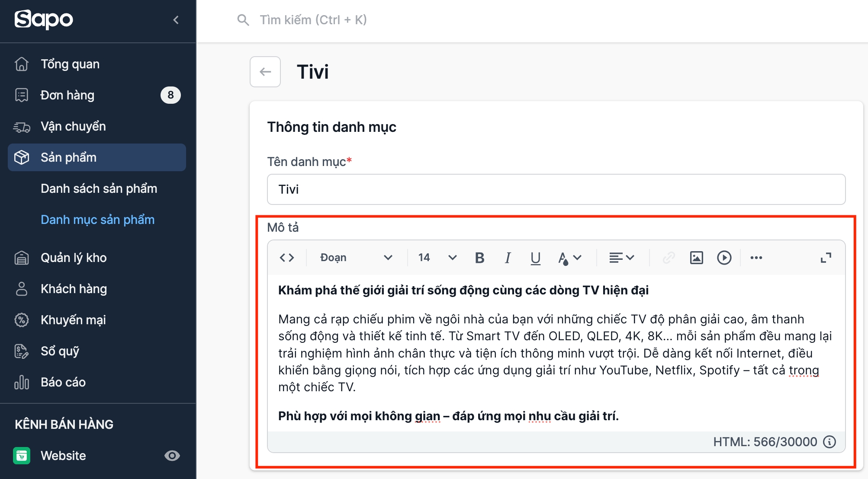Click the back arrow button beside Tivi
Image resolution: width=868 pixels, height=479 pixels.
coord(265,72)
